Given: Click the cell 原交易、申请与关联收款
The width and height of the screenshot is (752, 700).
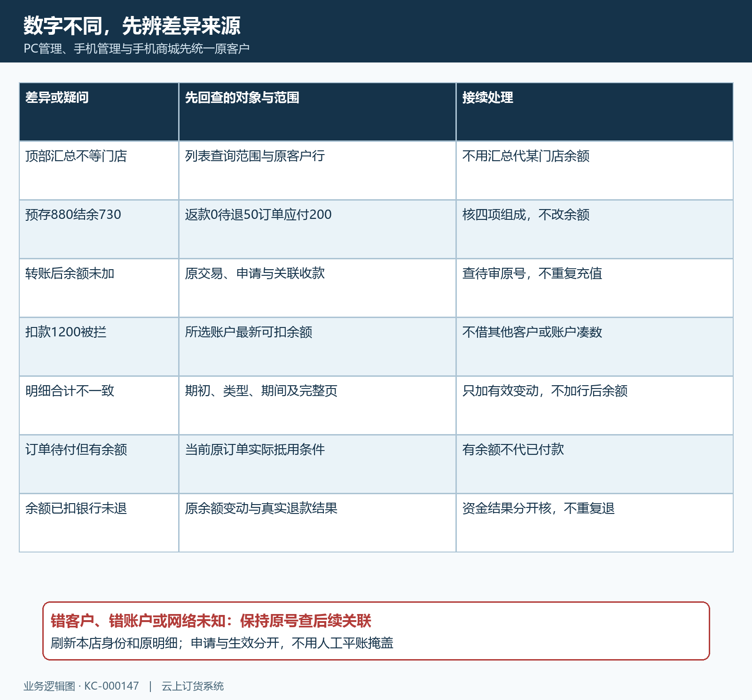Looking at the screenshot, I should (x=317, y=288).
